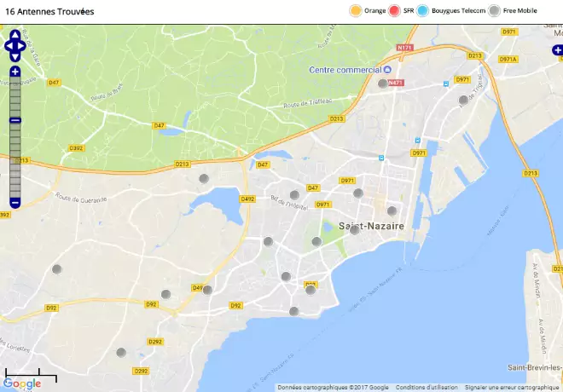Click the Saint-Nazaire city label
Viewport: 563px width, 392px height.
tap(371, 226)
